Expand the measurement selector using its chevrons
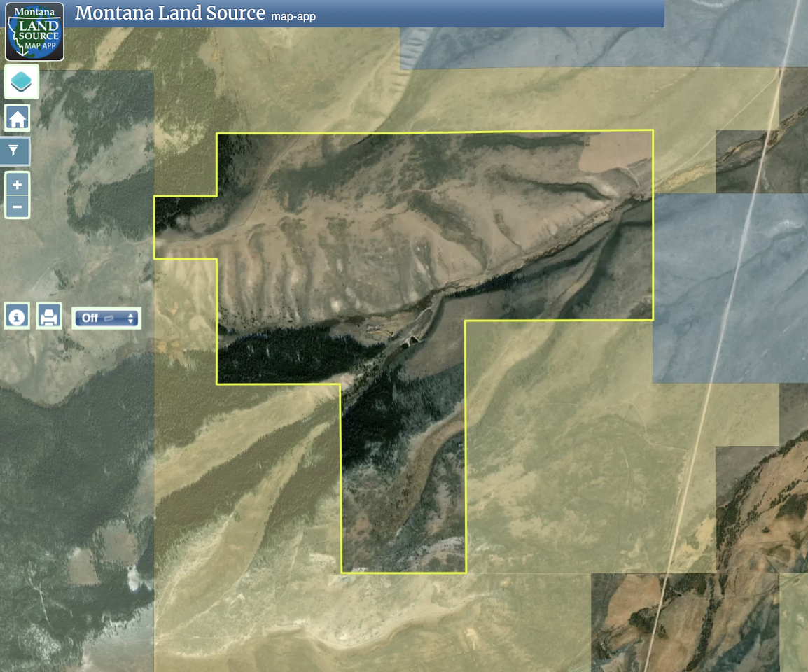The height and width of the screenshot is (672, 808). coord(130,317)
